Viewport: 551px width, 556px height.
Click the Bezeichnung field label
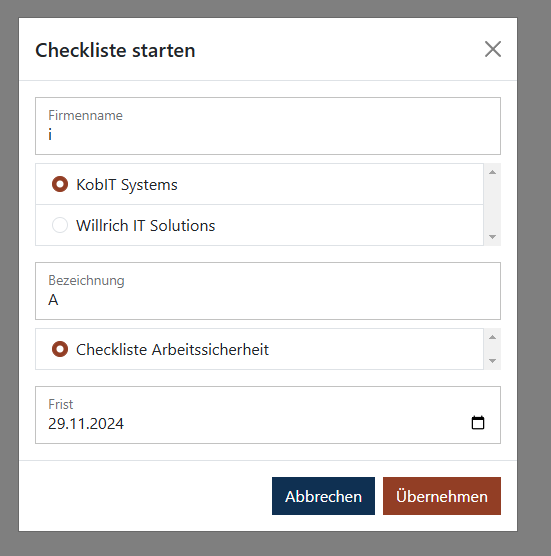(87, 280)
